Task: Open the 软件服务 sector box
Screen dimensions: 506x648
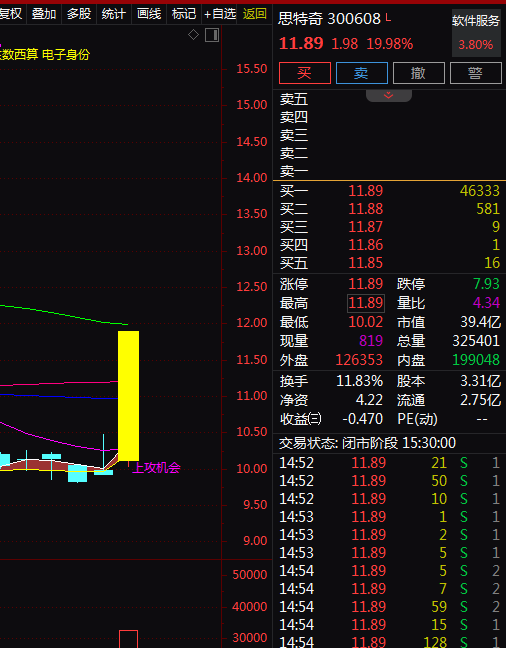Action: 476,33
